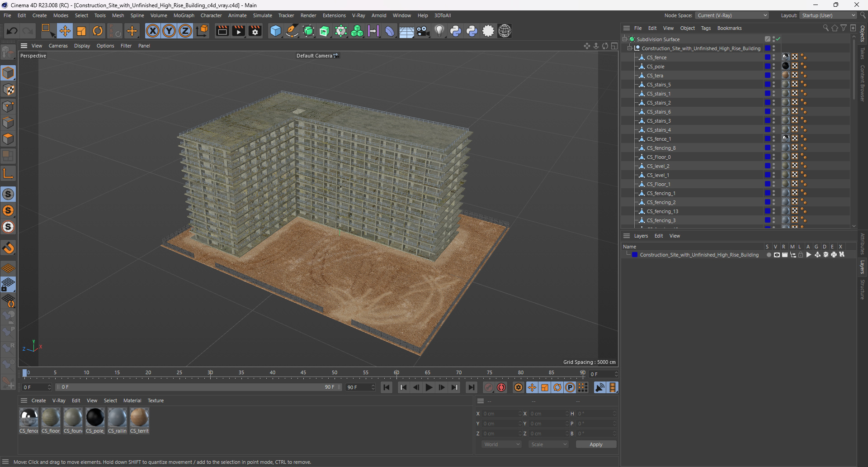
Task: Toggle X-axis lock
Action: [153, 31]
